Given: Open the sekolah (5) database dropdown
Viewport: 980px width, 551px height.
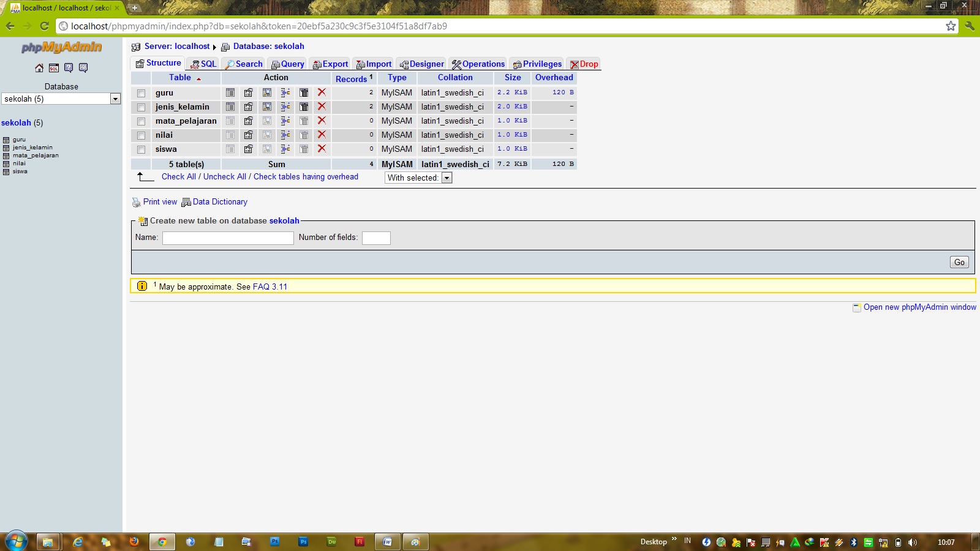Looking at the screenshot, I should tap(114, 99).
